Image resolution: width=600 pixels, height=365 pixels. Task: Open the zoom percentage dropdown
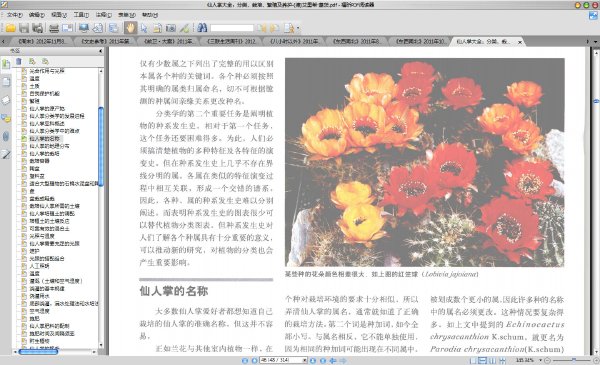(x=540, y=360)
